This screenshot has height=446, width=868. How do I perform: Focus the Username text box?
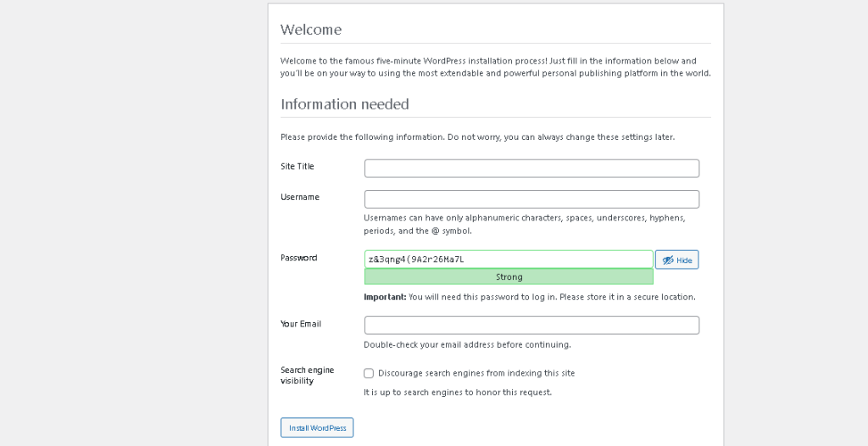tap(531, 199)
